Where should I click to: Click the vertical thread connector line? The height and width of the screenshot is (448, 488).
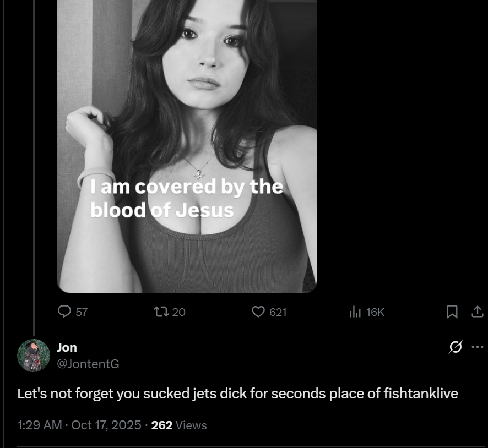coord(34,168)
